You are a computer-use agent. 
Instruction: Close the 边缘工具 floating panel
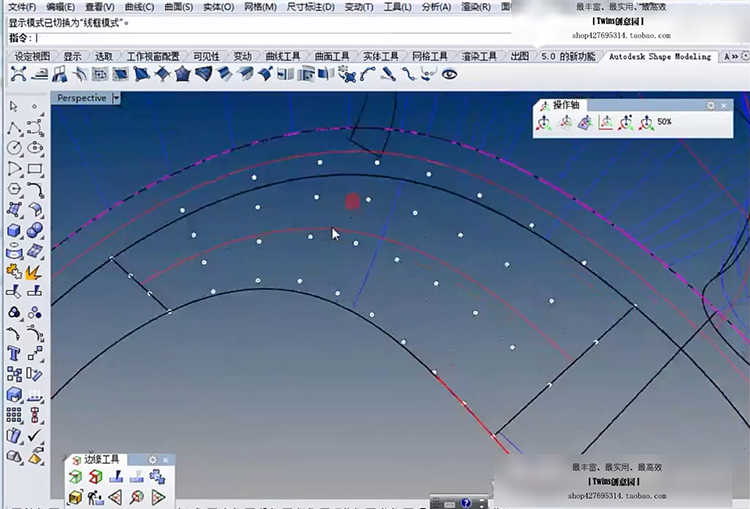tap(166, 460)
